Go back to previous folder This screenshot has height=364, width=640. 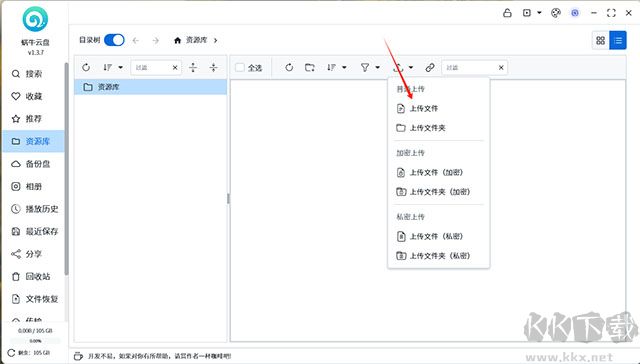[136, 40]
